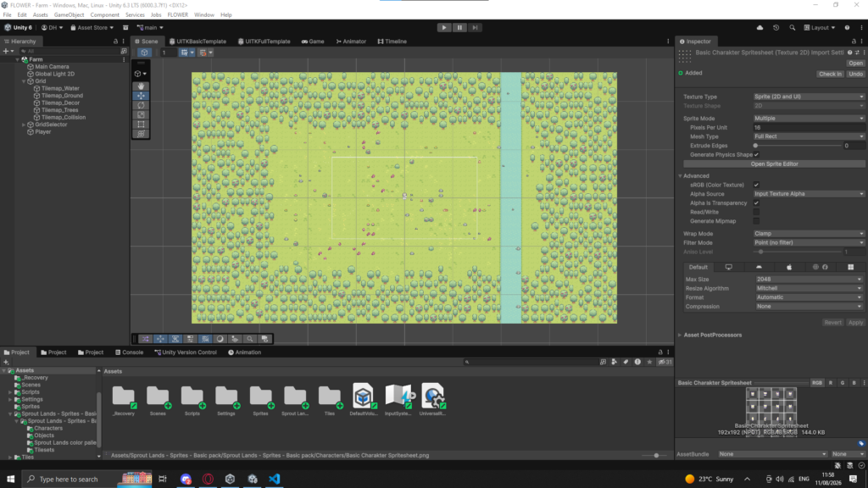Screen dimensions: 868x488
Task: Select the Hand view tool
Action: (142, 86)
